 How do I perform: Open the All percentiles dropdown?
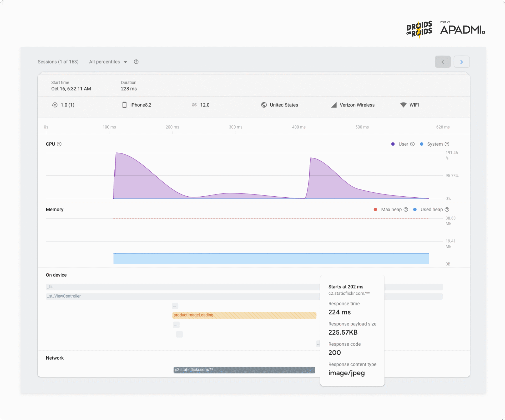[x=108, y=62]
